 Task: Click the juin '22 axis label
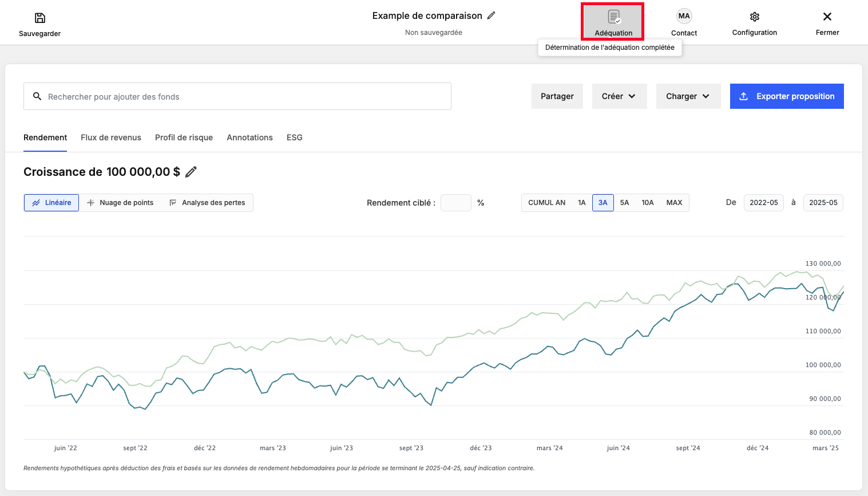[66, 448]
